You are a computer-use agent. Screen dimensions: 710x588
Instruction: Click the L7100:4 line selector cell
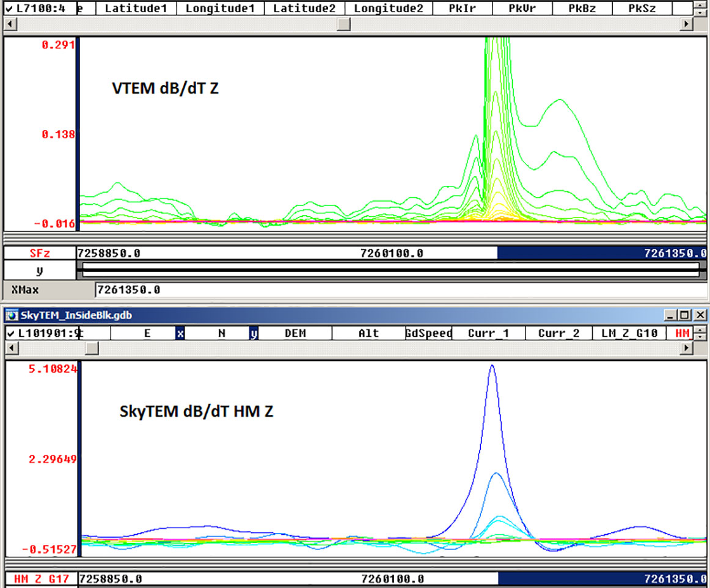click(x=40, y=8)
